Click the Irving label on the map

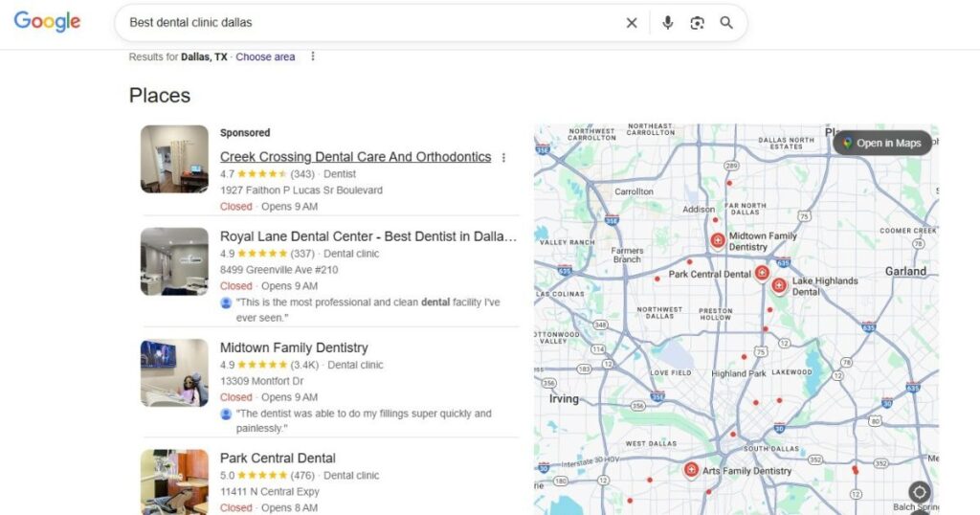point(564,399)
